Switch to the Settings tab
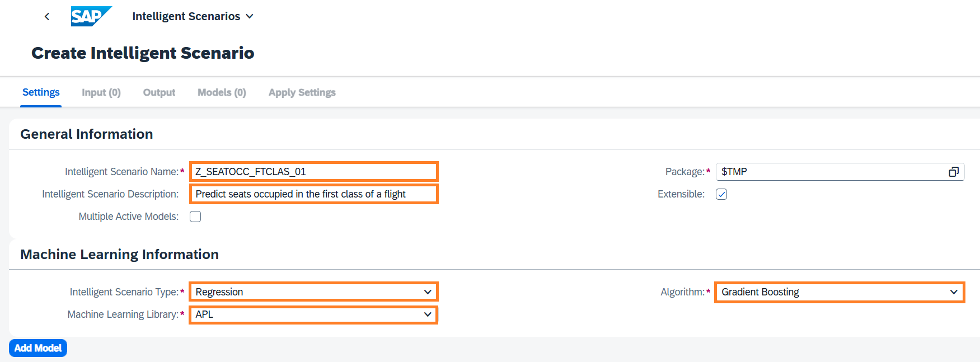 point(41,92)
